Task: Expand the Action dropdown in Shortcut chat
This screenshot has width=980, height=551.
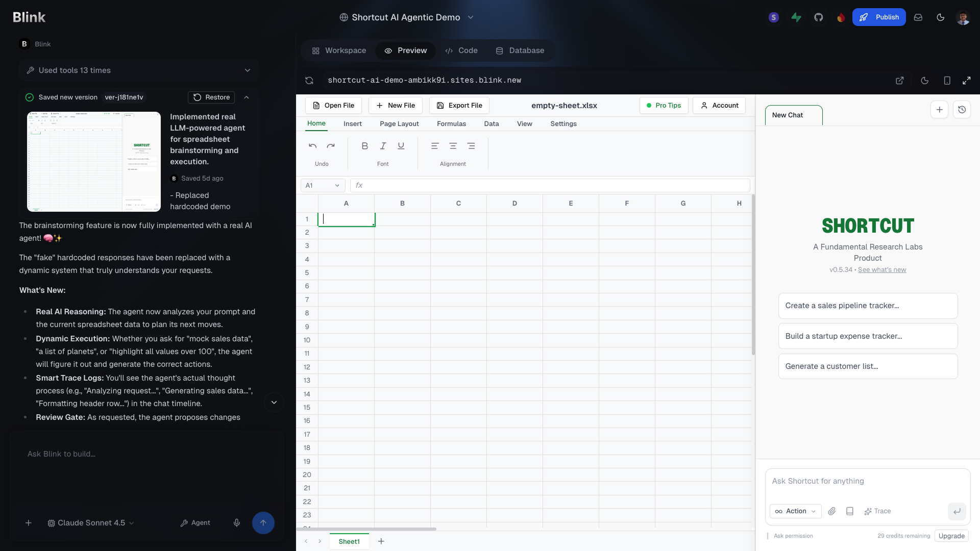Action: [795, 511]
